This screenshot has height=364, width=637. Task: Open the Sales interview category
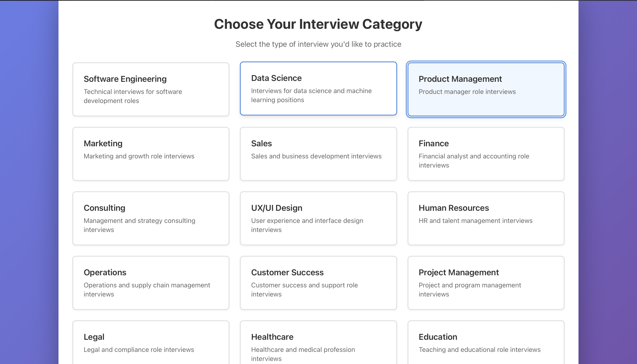(318, 154)
